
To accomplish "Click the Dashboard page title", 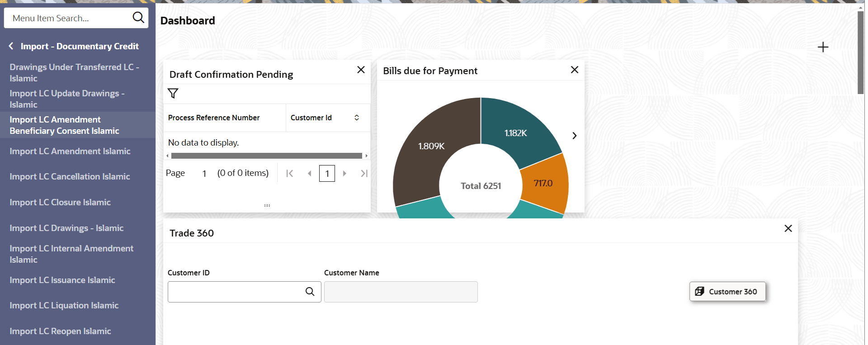I will [188, 21].
